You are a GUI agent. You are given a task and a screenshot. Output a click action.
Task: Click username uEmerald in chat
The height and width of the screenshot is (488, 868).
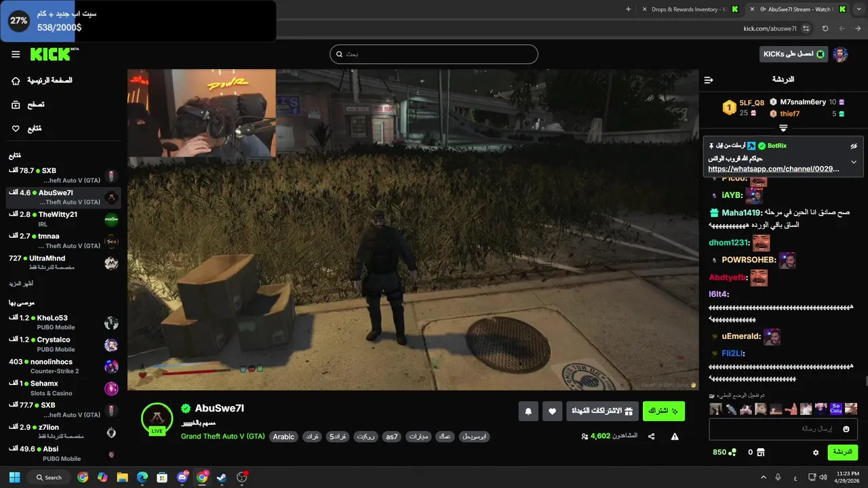point(741,336)
